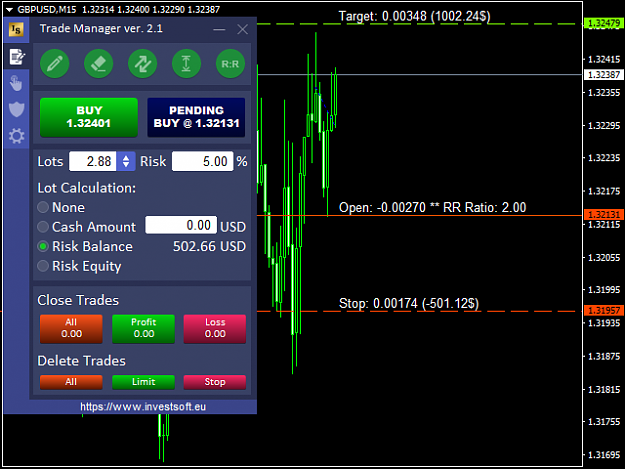Select the None lot calculation option

tap(43, 207)
